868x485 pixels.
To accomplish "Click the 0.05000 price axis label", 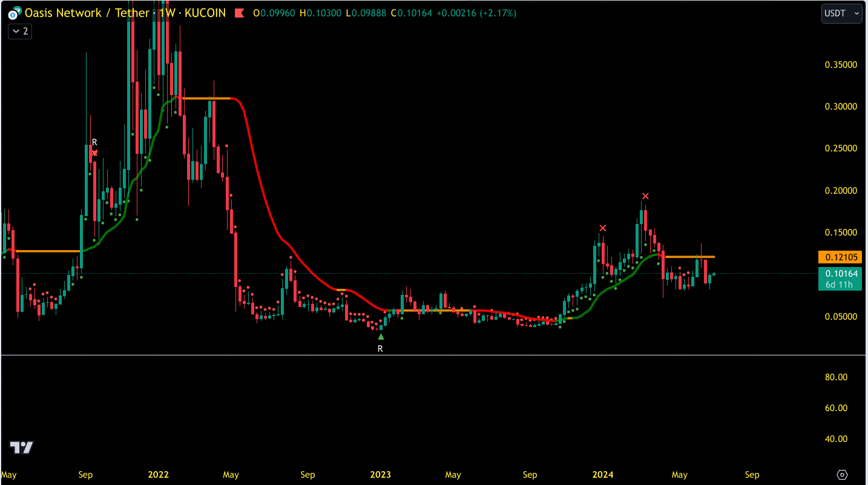I will pos(841,317).
